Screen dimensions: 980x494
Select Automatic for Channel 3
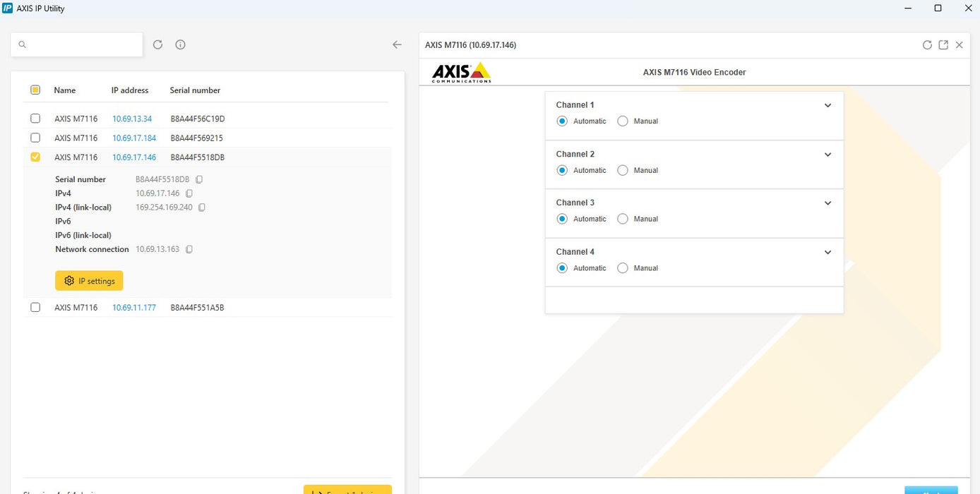point(562,219)
